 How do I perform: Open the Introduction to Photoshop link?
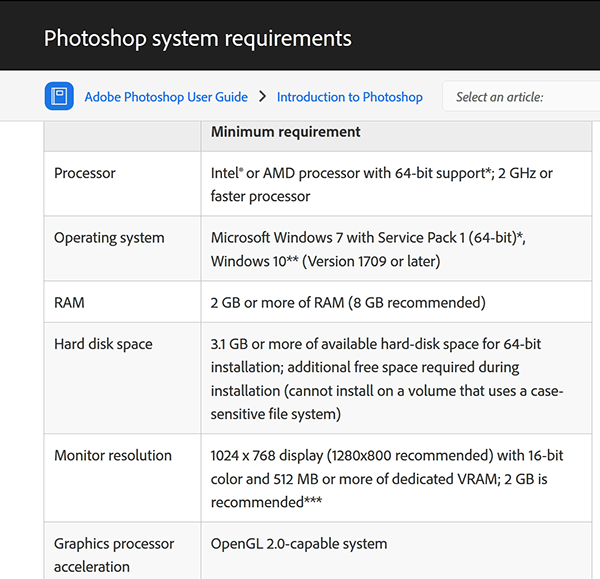[x=349, y=97]
